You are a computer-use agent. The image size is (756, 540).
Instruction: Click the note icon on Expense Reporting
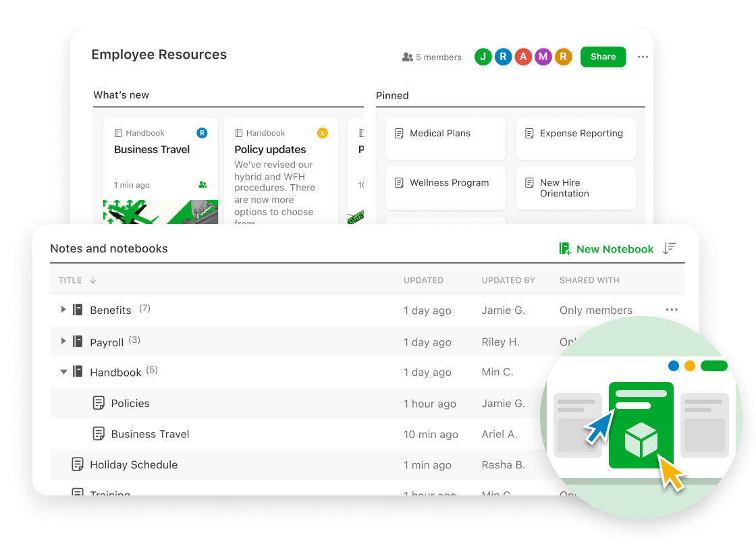tap(531, 133)
